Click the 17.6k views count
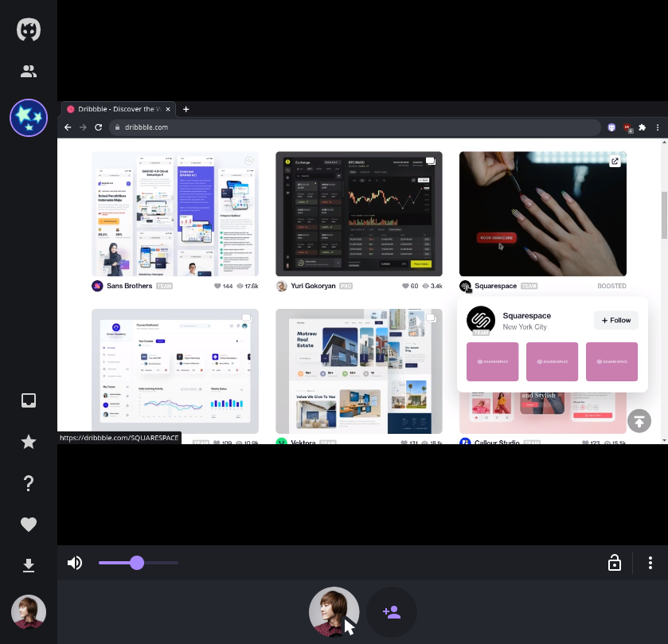Screen dimensions: 668x644 [x=252, y=287]
